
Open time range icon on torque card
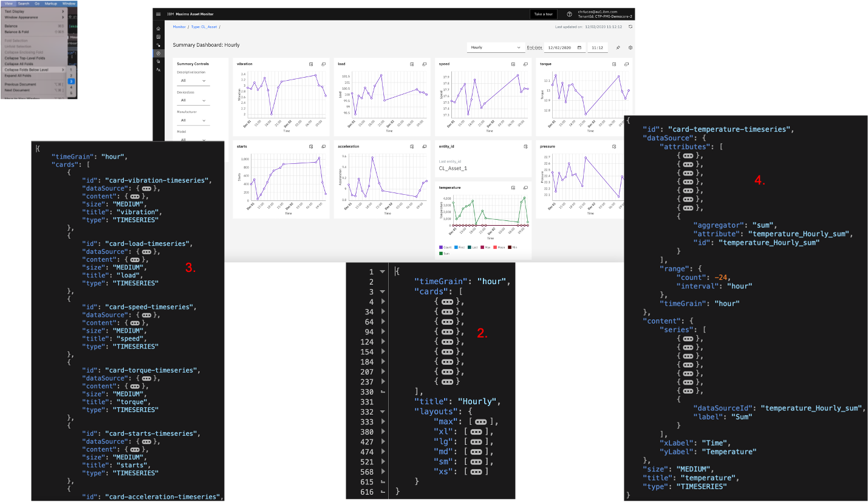tap(613, 64)
